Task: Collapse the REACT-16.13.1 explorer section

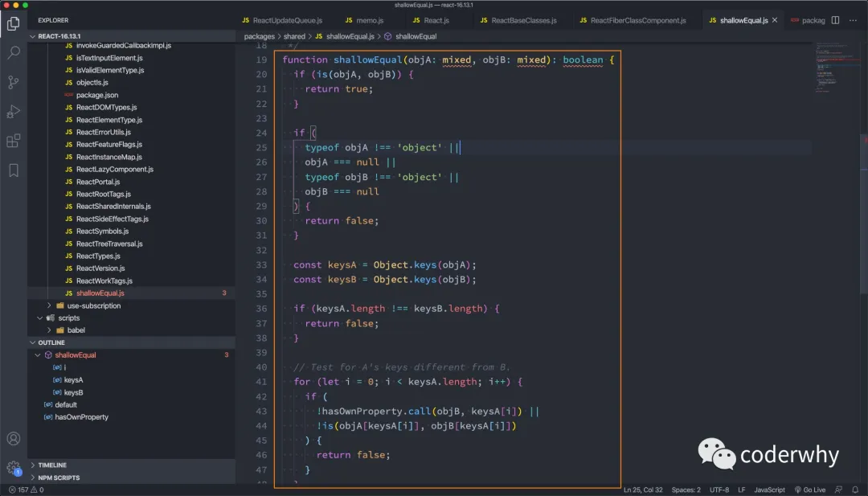Action: tap(131, 36)
